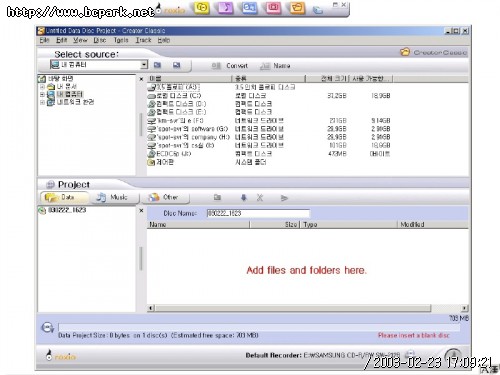The height and width of the screenshot is (375, 500).
Task: Switch to the Other project tab
Action: (165, 197)
